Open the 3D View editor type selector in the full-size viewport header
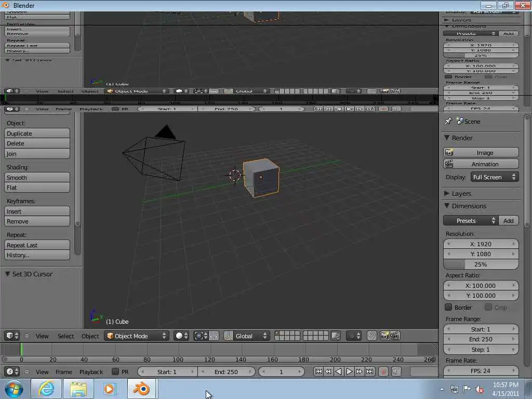 click(x=12, y=336)
